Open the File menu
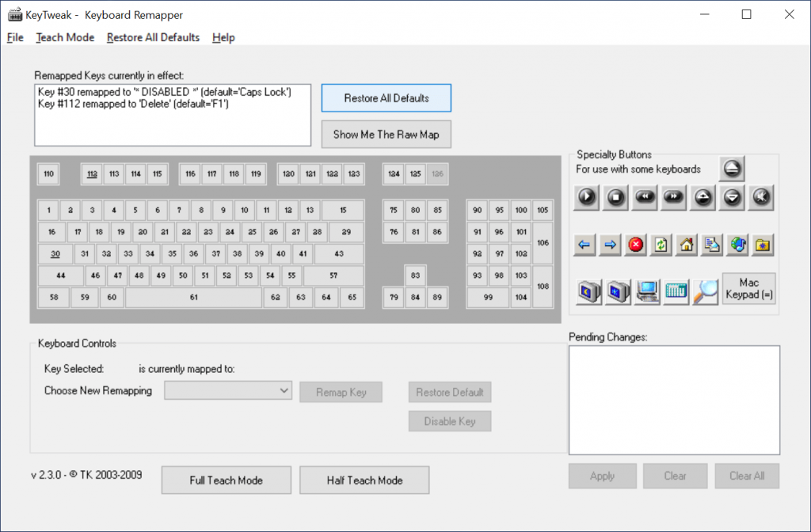The height and width of the screenshot is (532, 811). (x=14, y=37)
